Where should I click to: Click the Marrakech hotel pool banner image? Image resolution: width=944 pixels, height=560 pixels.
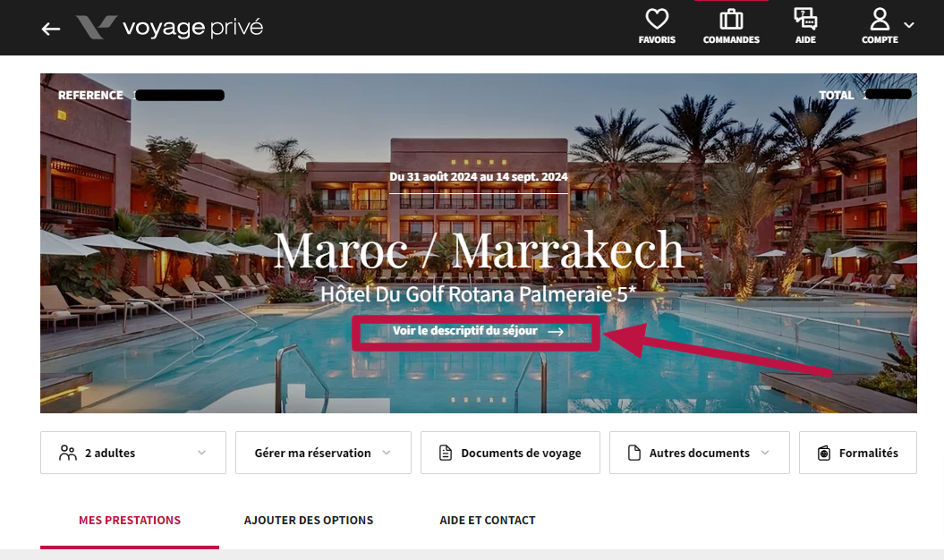479,243
